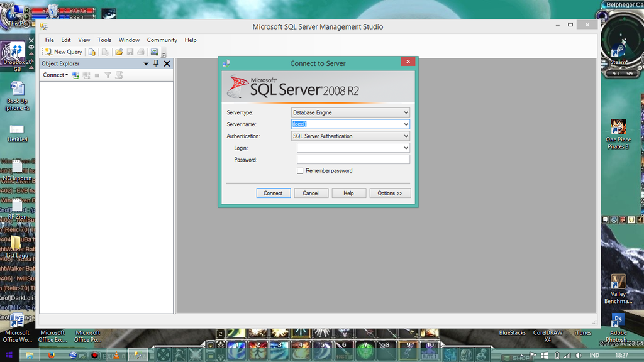Close the Connect to Server dialog
This screenshot has height=362, width=644.
tap(408, 62)
